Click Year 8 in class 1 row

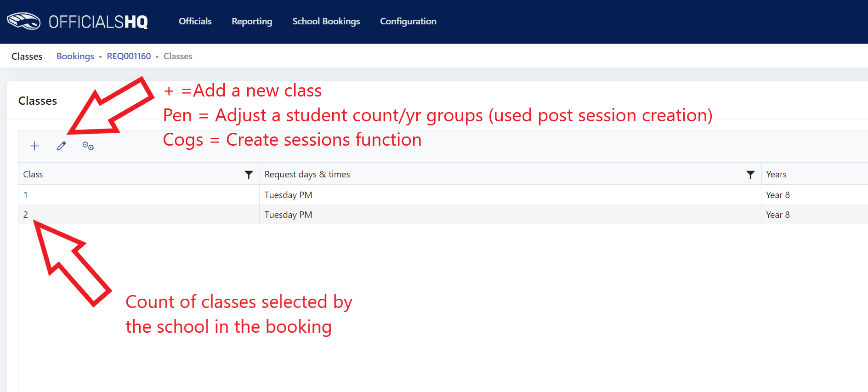point(778,195)
